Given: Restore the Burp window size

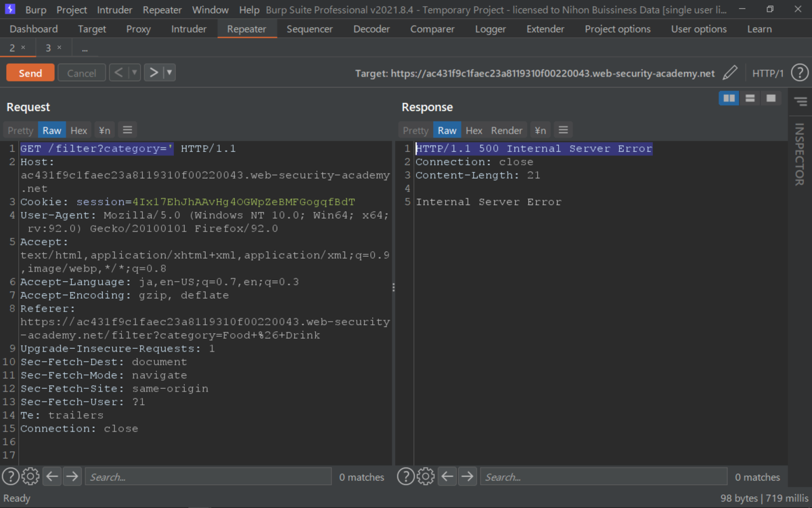Looking at the screenshot, I should pyautogui.click(x=770, y=9).
